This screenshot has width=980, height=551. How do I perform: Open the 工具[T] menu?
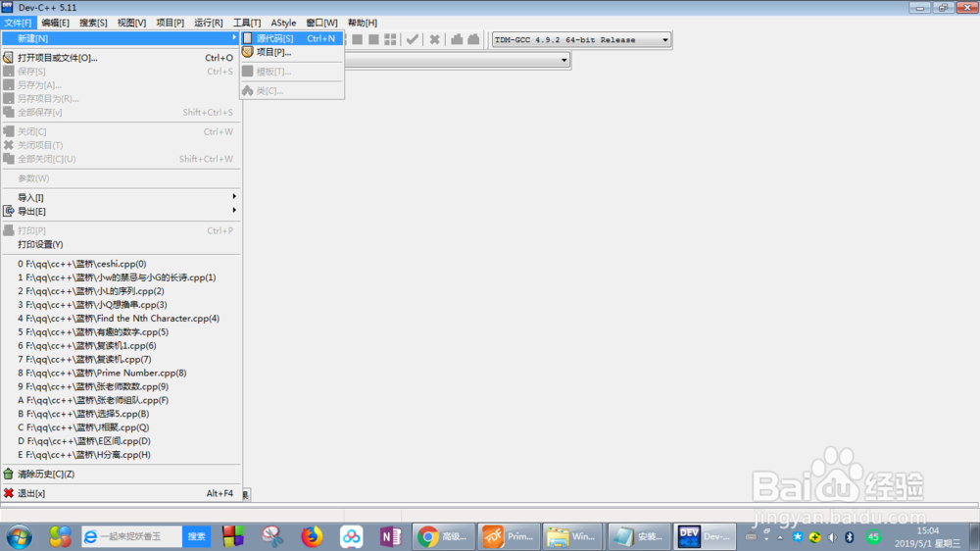[247, 23]
